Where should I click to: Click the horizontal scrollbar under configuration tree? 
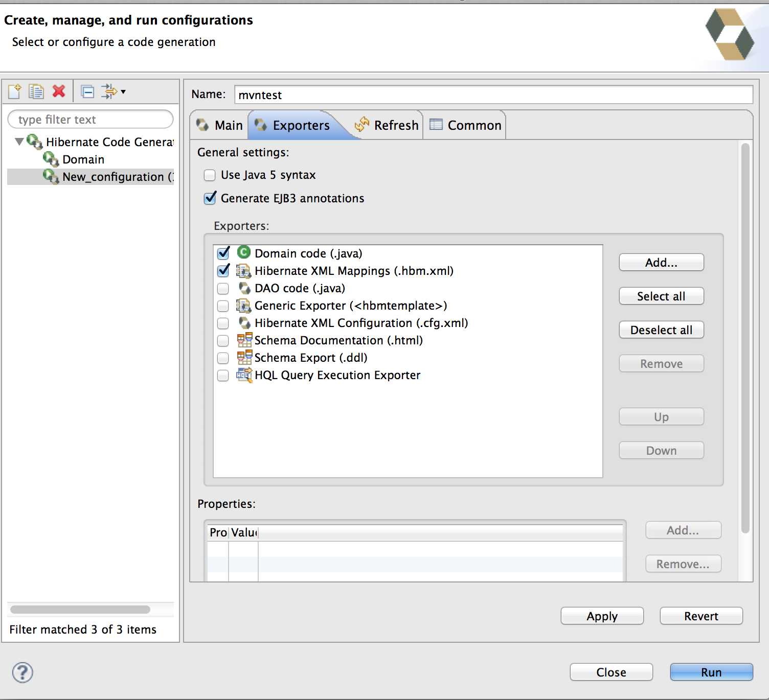pyautogui.click(x=80, y=609)
